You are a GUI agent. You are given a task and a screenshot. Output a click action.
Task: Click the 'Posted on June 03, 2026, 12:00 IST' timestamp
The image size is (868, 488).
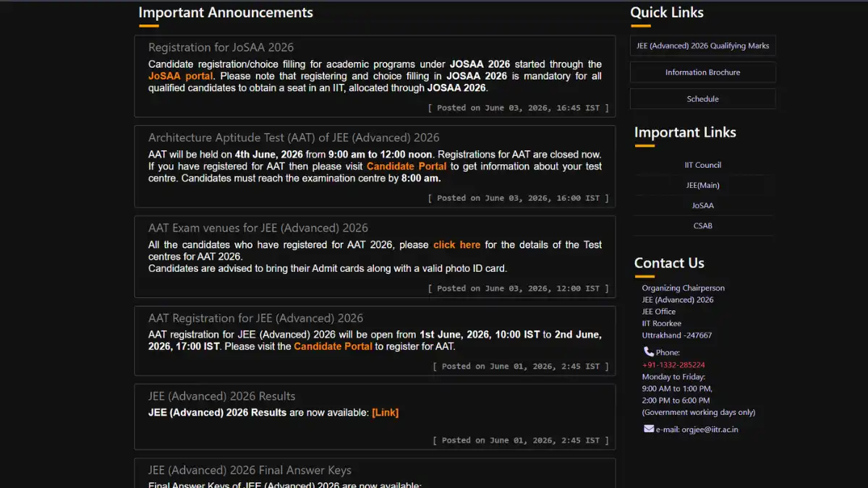tap(518, 288)
